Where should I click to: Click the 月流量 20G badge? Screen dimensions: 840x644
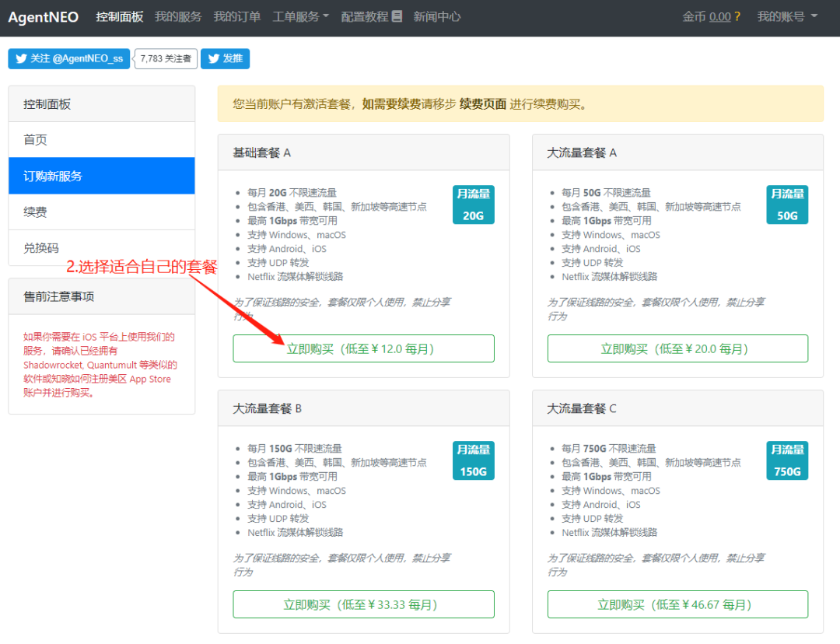[473, 205]
